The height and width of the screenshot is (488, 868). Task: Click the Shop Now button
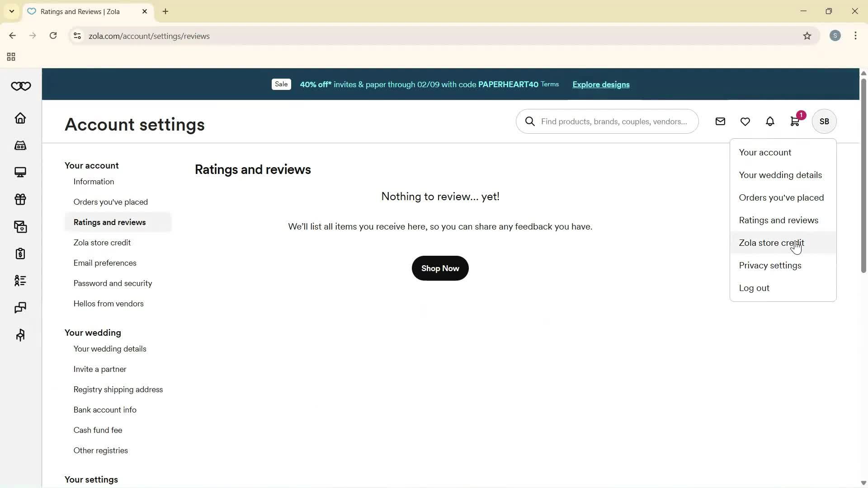440,268
